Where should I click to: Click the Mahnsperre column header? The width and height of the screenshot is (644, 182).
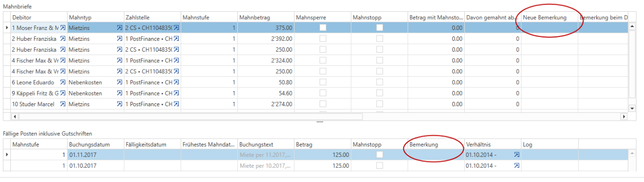pyautogui.click(x=322, y=18)
